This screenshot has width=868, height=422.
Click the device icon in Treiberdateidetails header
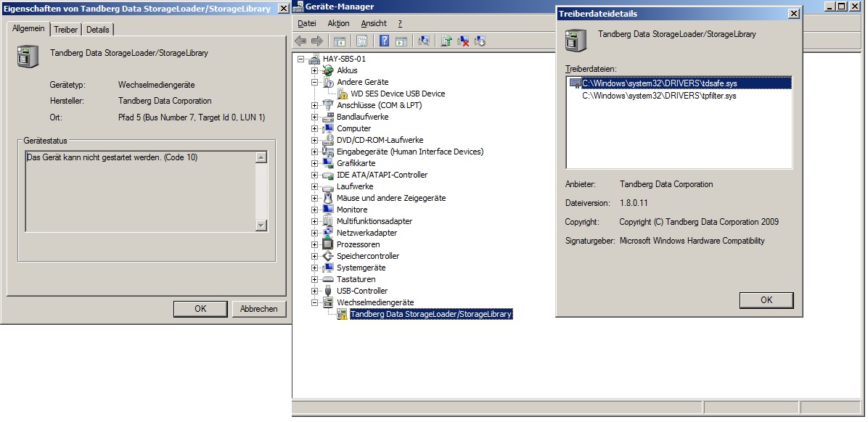pyautogui.click(x=576, y=42)
